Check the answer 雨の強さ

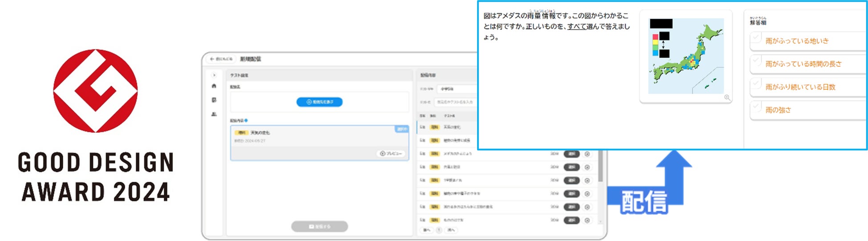[808, 110]
